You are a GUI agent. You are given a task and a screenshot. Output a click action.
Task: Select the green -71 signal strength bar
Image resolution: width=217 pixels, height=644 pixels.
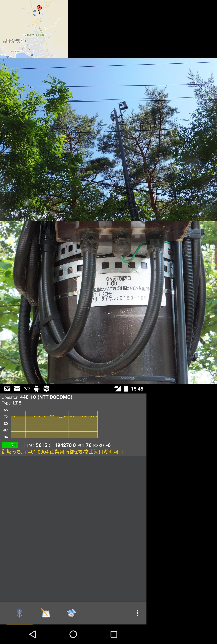coord(13,445)
